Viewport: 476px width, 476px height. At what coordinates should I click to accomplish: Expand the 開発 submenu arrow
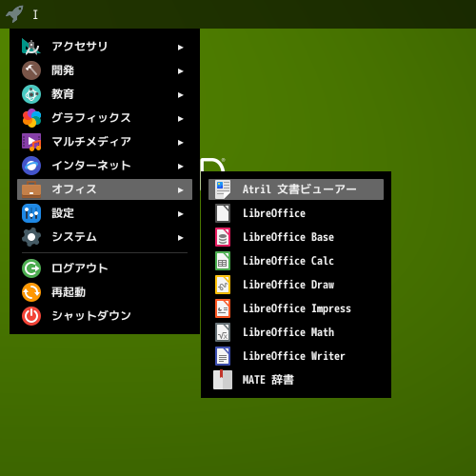pyautogui.click(x=181, y=71)
